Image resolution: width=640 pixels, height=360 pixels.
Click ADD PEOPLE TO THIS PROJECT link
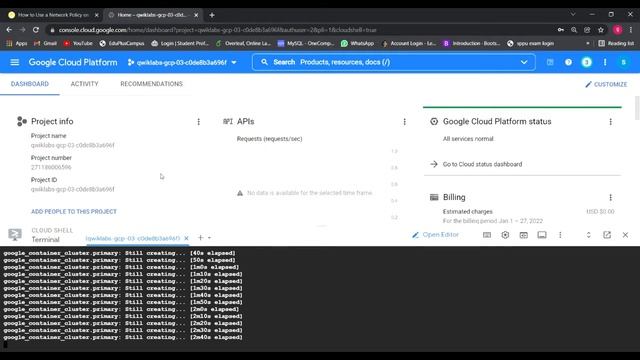(x=74, y=211)
